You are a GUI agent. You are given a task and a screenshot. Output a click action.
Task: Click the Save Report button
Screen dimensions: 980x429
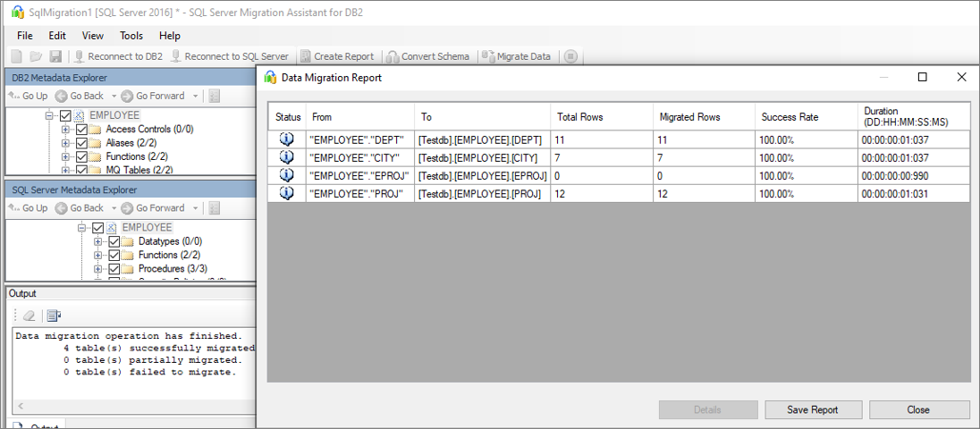(x=813, y=409)
